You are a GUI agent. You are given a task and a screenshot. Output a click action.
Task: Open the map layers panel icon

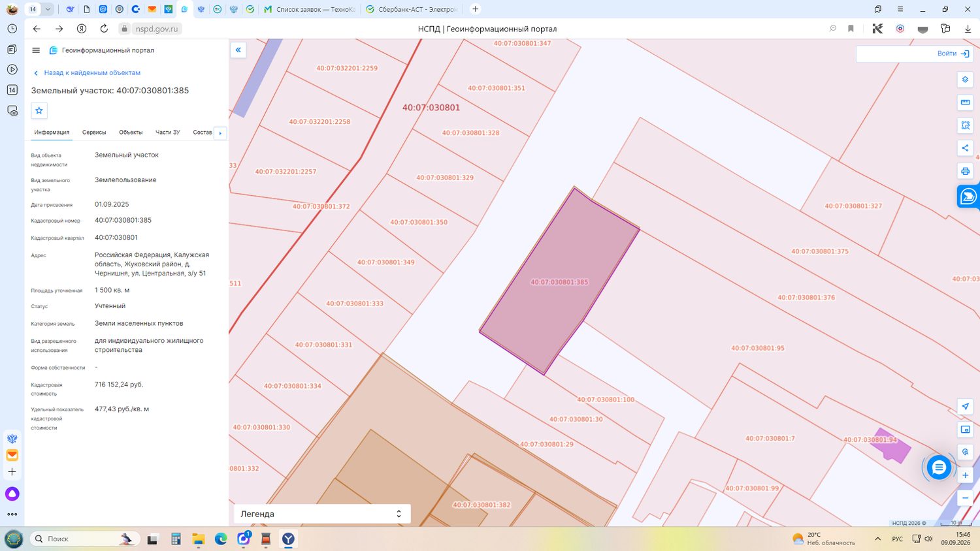[965, 80]
